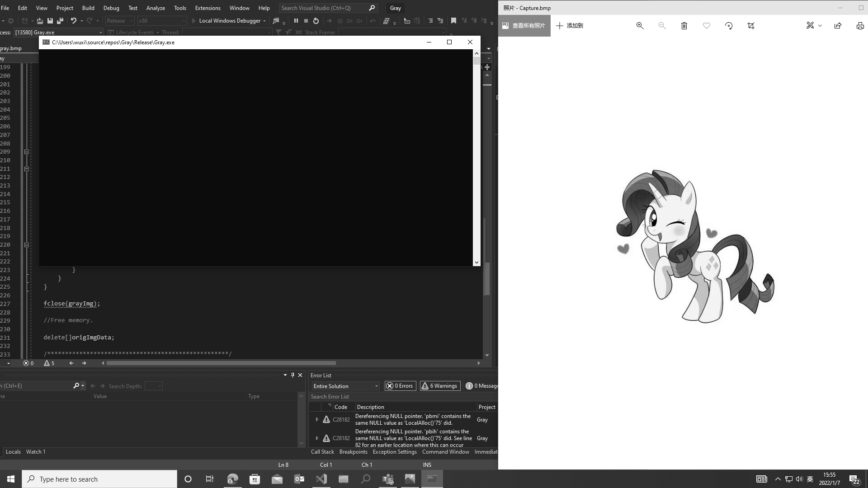This screenshot has width=868, height=488.
Task: Open Task View on the taskbar
Action: pyautogui.click(x=210, y=479)
